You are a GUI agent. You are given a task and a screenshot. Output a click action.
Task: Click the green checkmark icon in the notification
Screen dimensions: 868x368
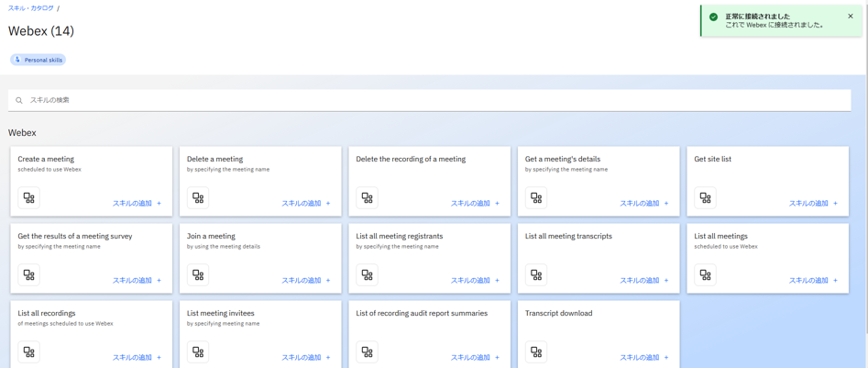(714, 17)
